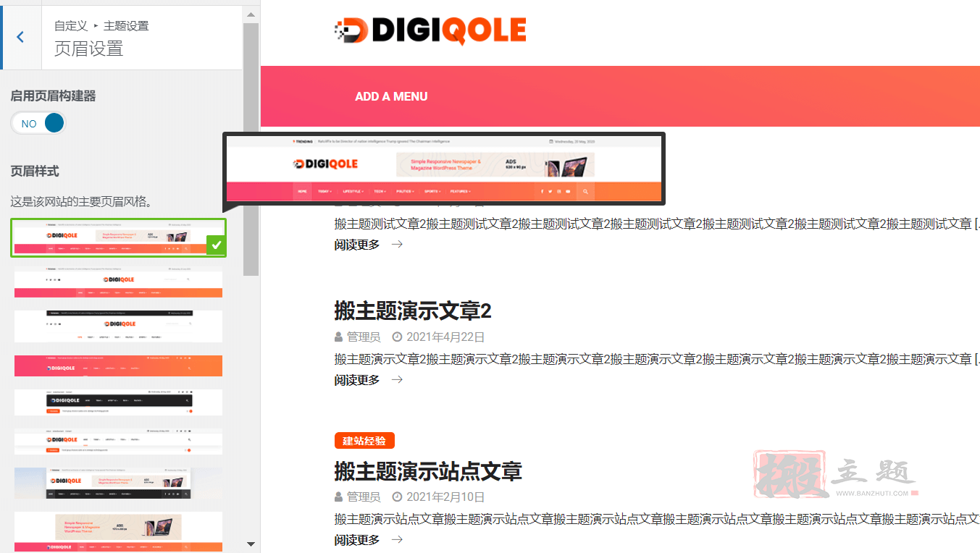The width and height of the screenshot is (980, 553).
Task: Go back using the left chevron arrow
Action: [20, 37]
